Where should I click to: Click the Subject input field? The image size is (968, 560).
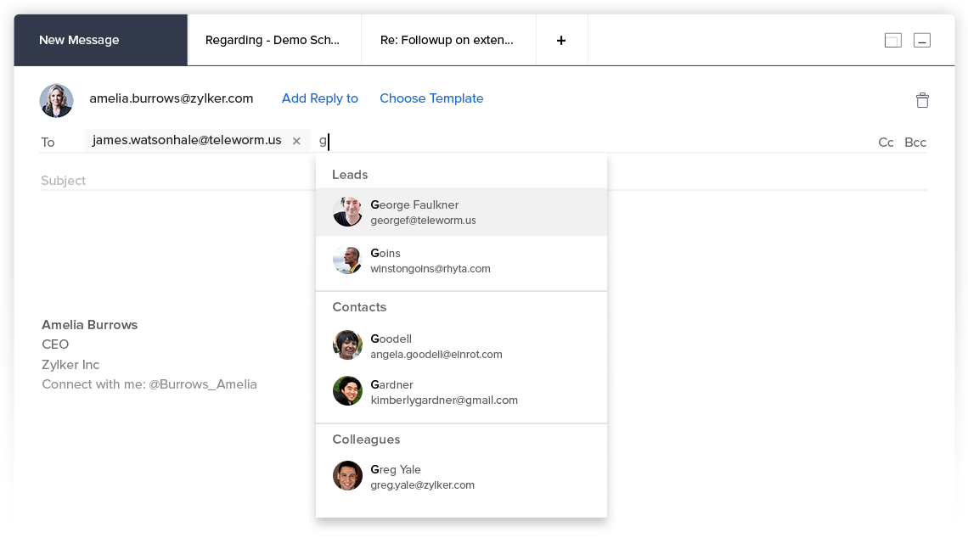(483, 181)
